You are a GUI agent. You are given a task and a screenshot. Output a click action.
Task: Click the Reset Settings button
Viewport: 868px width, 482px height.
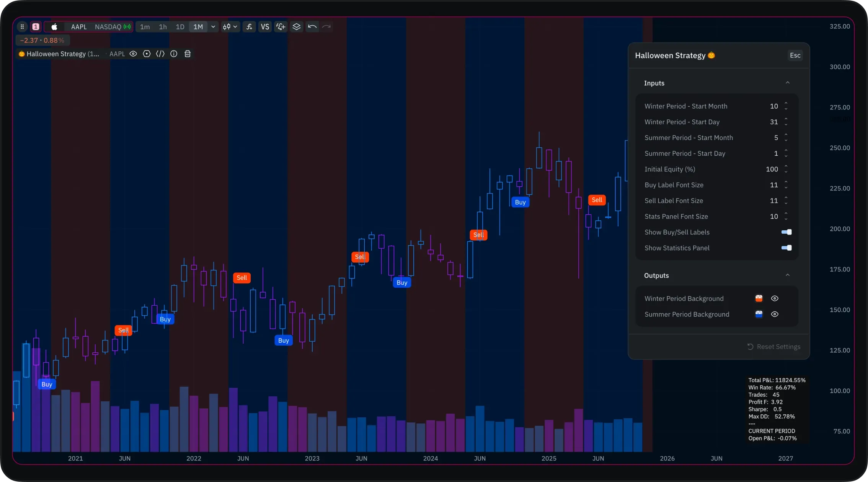pyautogui.click(x=774, y=347)
